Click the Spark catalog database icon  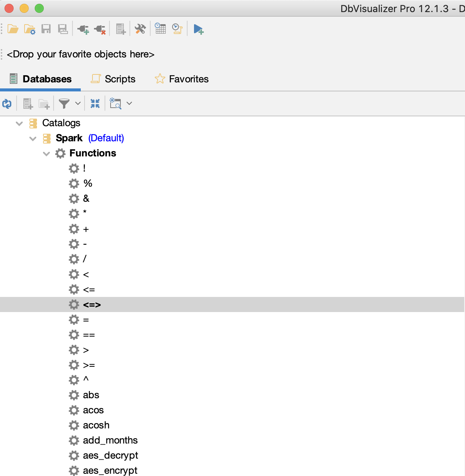(47, 138)
